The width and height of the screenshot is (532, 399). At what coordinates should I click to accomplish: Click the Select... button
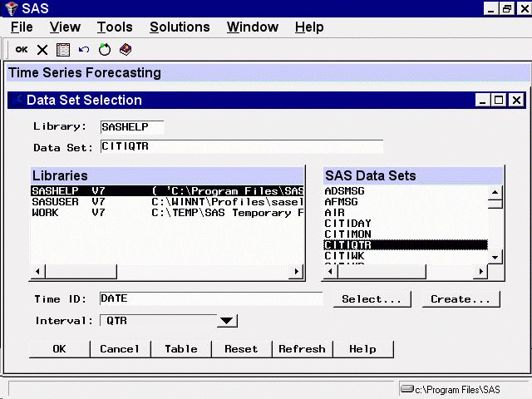coord(372,299)
